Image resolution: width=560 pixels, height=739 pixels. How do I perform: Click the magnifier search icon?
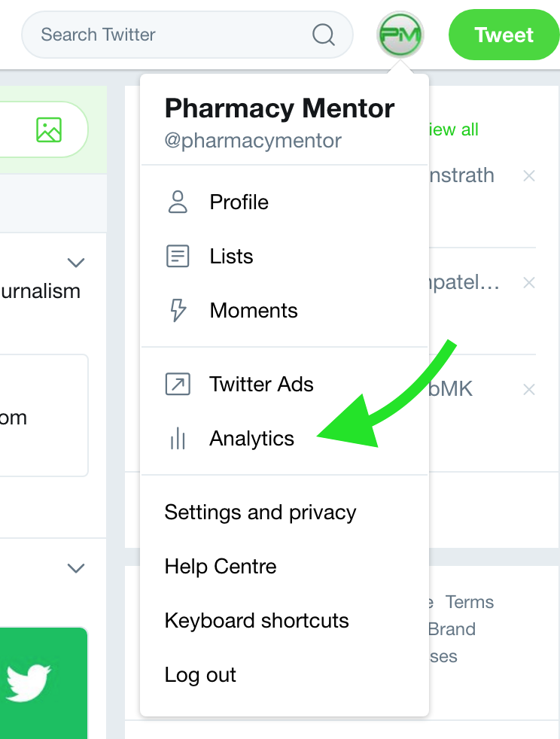point(324,35)
